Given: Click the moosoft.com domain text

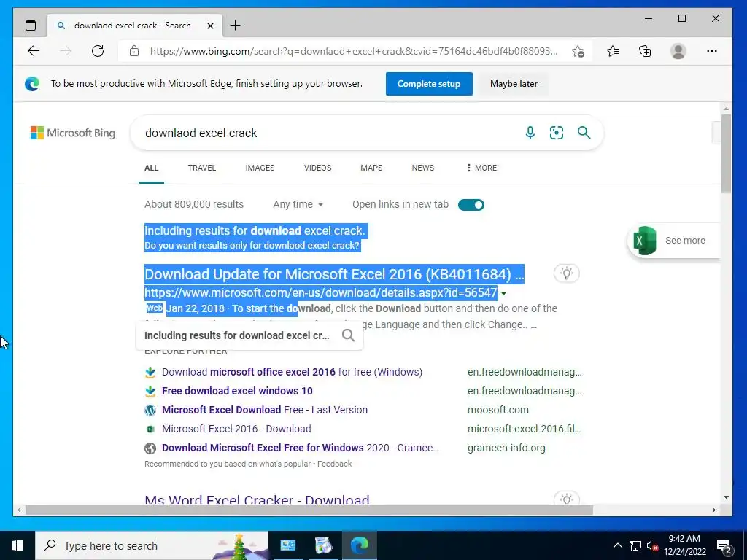Looking at the screenshot, I should tap(498, 410).
